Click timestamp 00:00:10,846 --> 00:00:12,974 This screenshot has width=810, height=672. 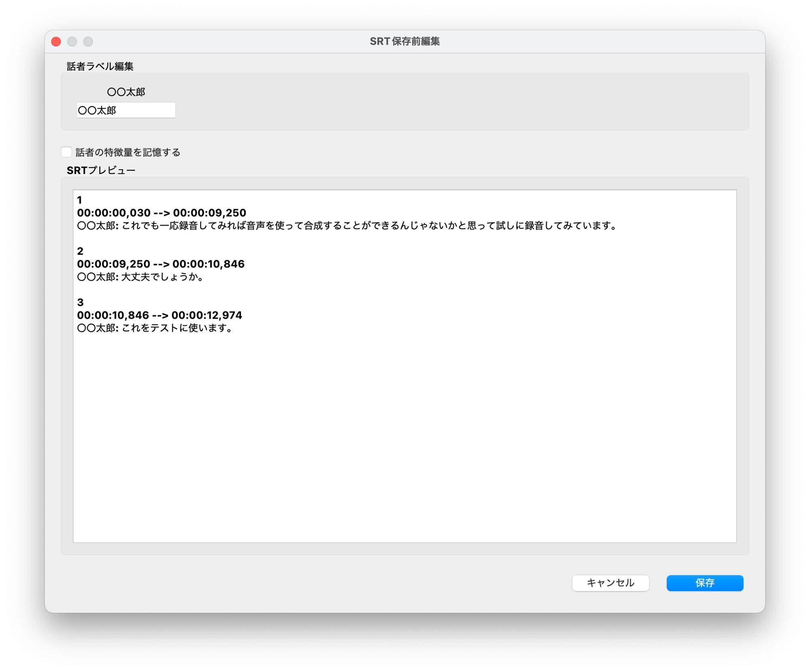click(x=160, y=315)
